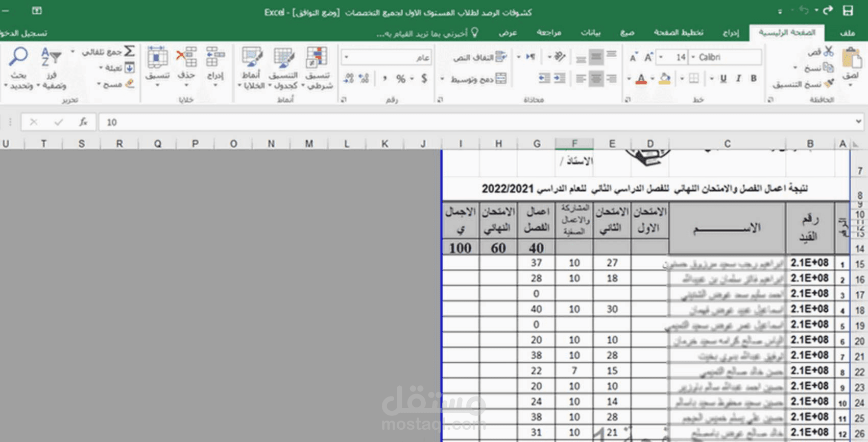Toggle Align Right horizontal alignment
Viewport: 868px width, 442px height.
point(611,79)
